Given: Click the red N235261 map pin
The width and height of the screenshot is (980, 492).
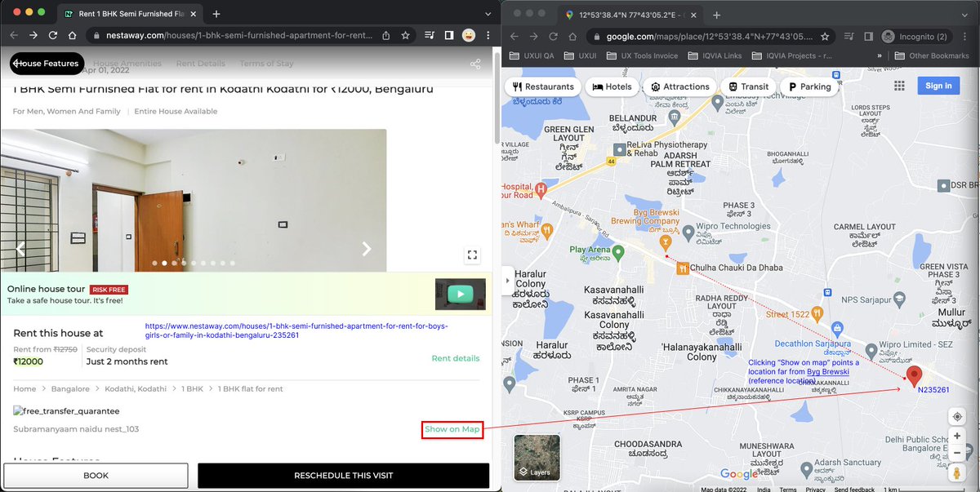Looking at the screenshot, I should pyautogui.click(x=915, y=376).
